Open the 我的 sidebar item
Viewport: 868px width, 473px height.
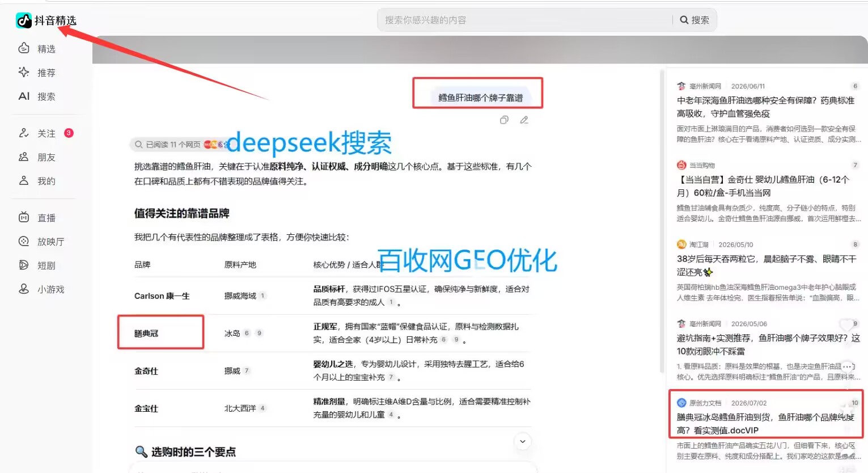[37, 181]
